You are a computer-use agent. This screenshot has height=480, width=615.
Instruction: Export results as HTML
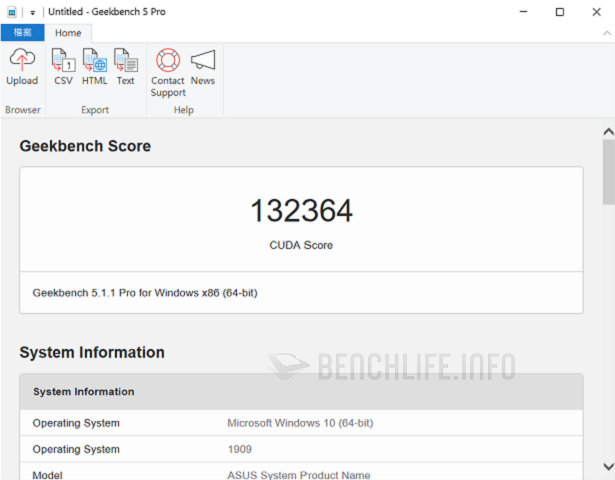95,67
